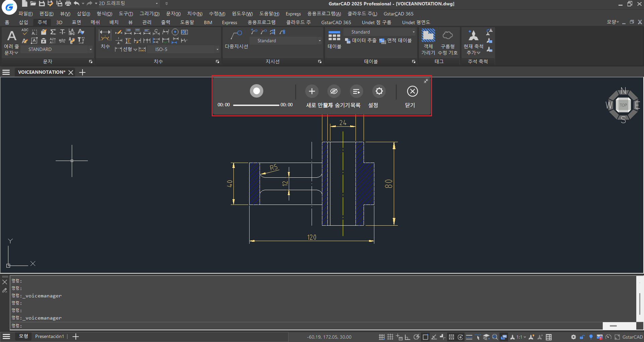Click 면적 테이블 button
Image resolution: width=644 pixels, height=342 pixels.
tap(395, 41)
